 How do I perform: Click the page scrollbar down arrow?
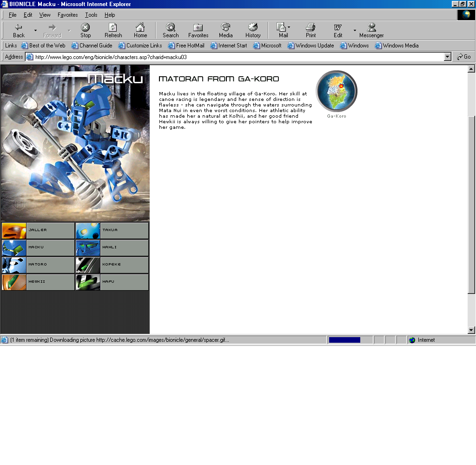(471, 330)
